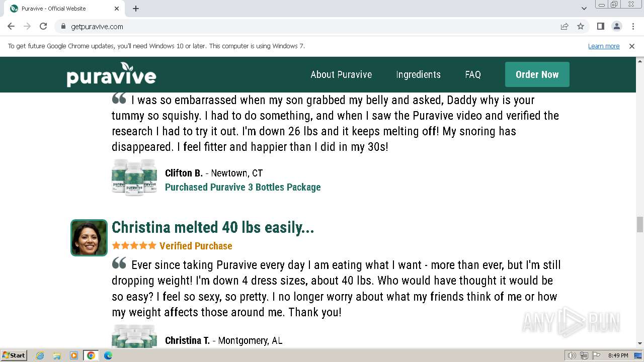Click the volume speaker tray icon

tap(572, 355)
